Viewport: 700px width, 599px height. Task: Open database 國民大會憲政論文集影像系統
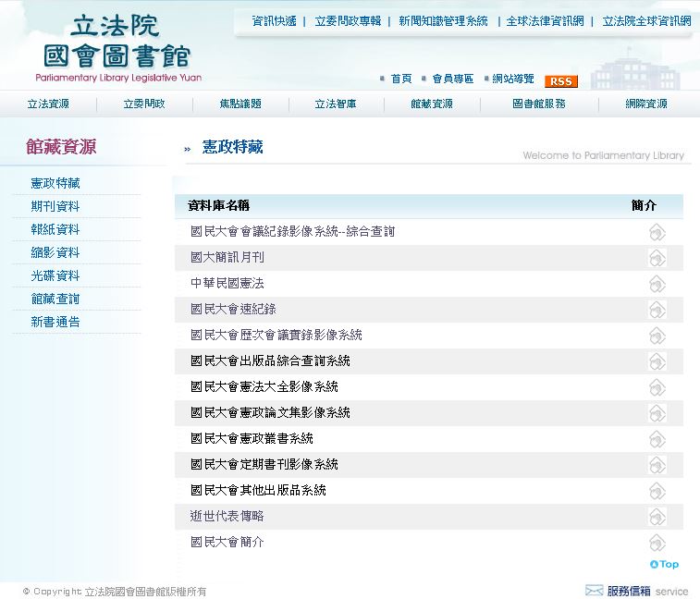click(x=270, y=413)
